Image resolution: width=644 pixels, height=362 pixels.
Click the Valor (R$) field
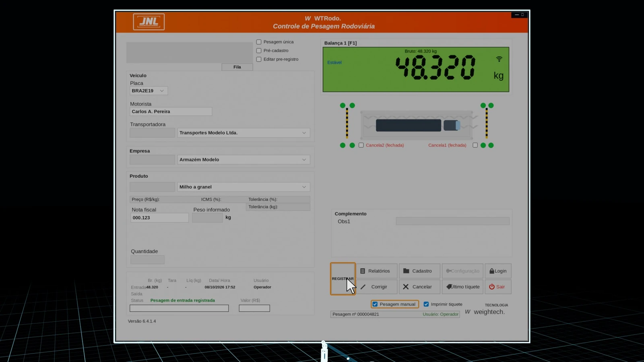pyautogui.click(x=254, y=308)
